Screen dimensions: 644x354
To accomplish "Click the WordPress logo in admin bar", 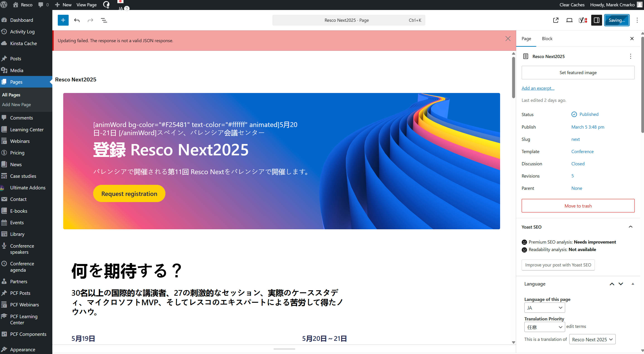I will click(4, 5).
